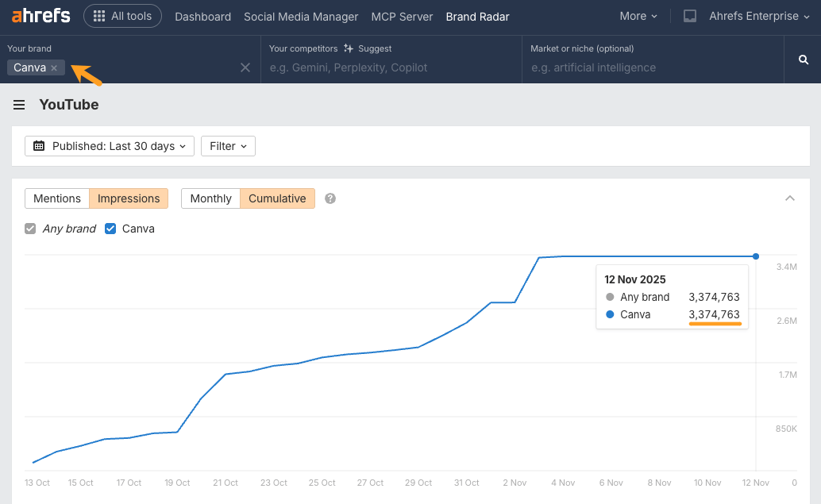
Task: Click the sparkle Suggest icon for competitors
Action: point(349,48)
